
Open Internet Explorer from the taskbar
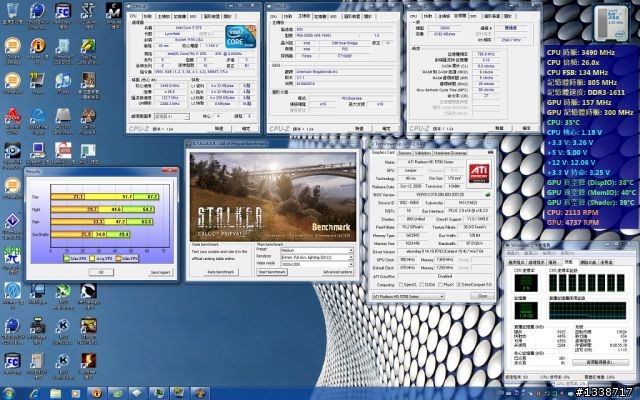pos(34,393)
